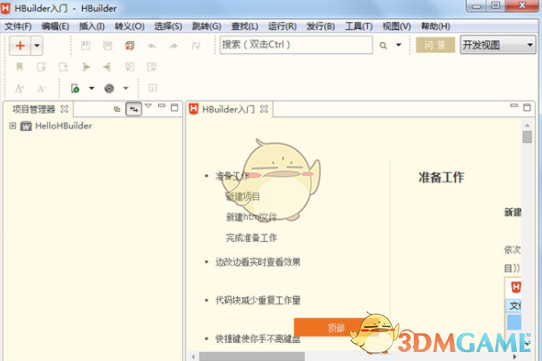Click the 代码块减少重复工作量 link

(x=258, y=300)
